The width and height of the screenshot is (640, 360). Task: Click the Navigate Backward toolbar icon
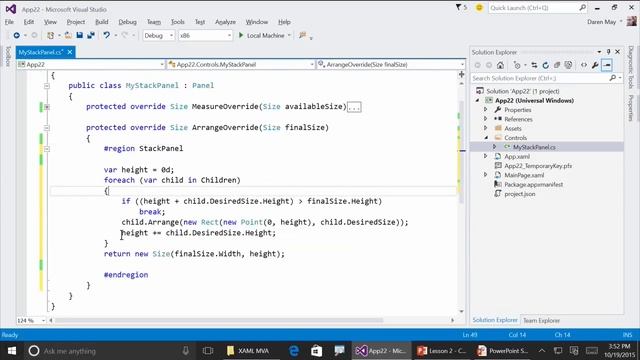[x=16, y=36]
